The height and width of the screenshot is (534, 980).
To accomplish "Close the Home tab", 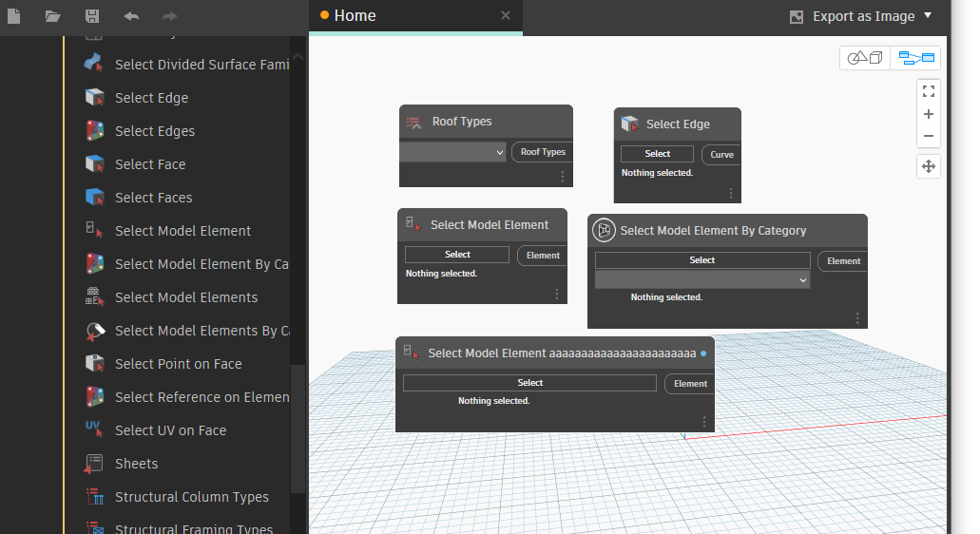I will click(x=506, y=15).
